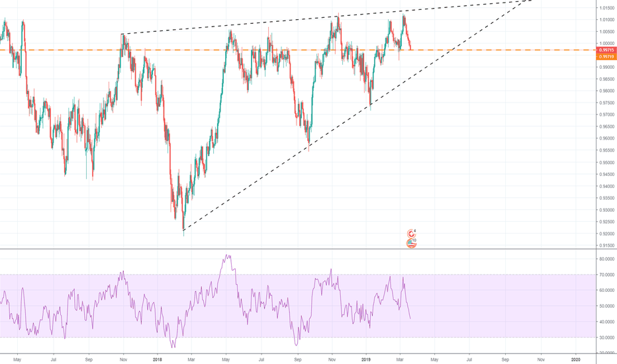Click the 50.0000 RSI scale label
Viewport: 617px width, 364px height.
click(606, 306)
